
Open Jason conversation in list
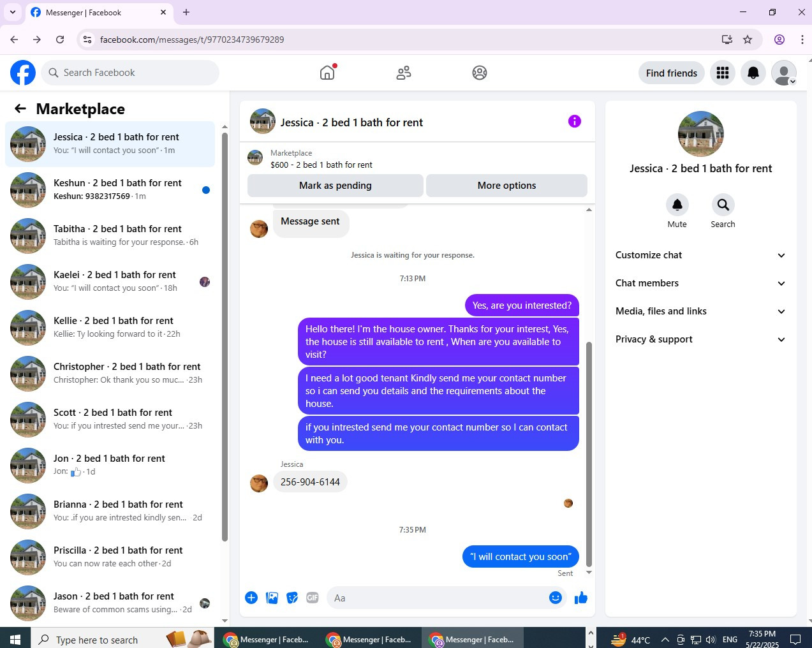[110, 603]
